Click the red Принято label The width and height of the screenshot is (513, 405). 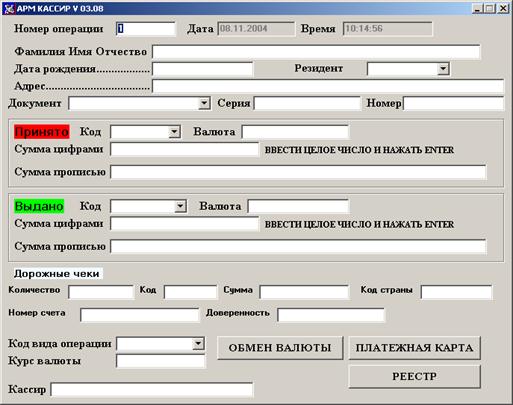click(x=42, y=132)
